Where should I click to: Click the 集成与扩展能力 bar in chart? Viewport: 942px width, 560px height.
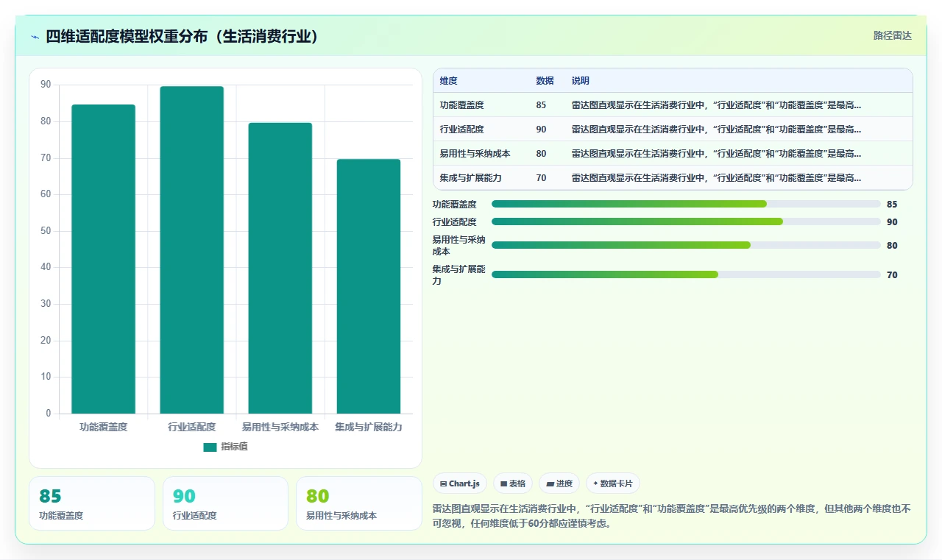[369, 286]
